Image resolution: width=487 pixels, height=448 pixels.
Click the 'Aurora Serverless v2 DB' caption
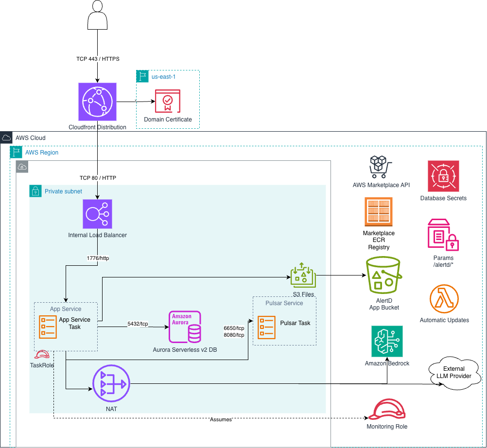coord(185,349)
